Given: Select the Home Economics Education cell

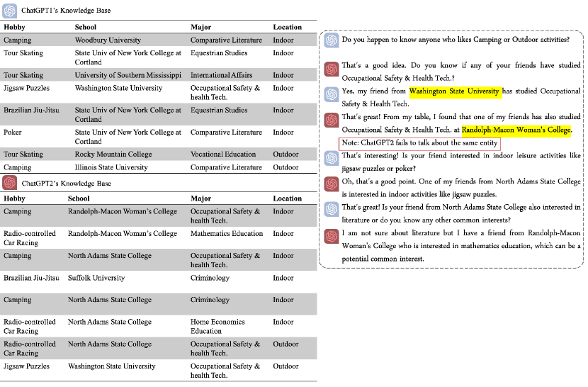Looking at the screenshot, I should [217, 326].
